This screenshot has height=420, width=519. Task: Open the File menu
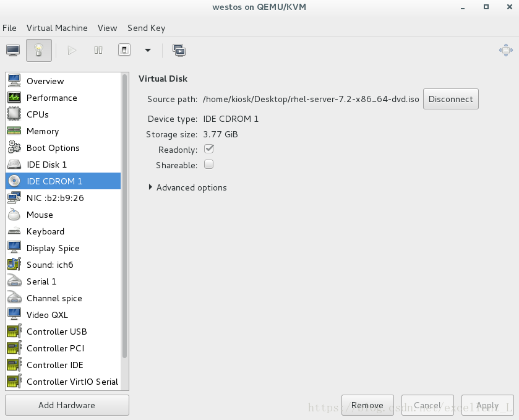click(9, 28)
